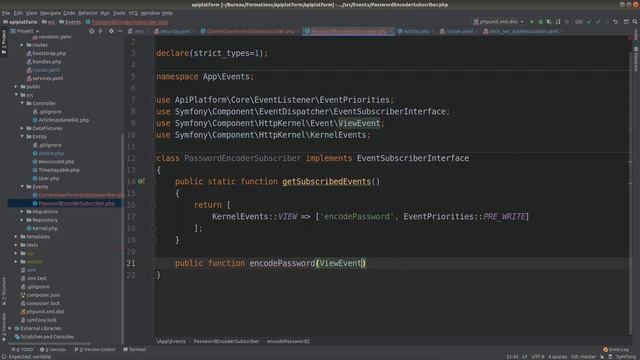Expand External Libraries node
The height and width of the screenshot is (360, 640).
tap(10, 328)
